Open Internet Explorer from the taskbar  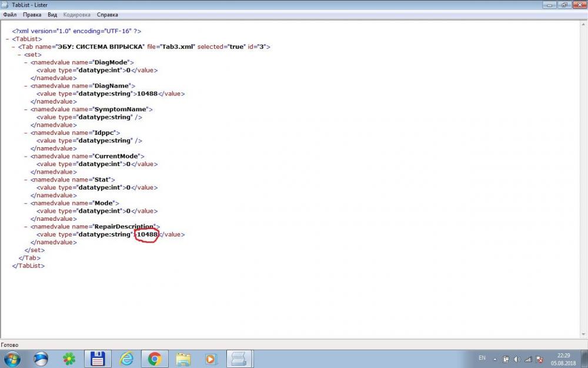(126, 359)
